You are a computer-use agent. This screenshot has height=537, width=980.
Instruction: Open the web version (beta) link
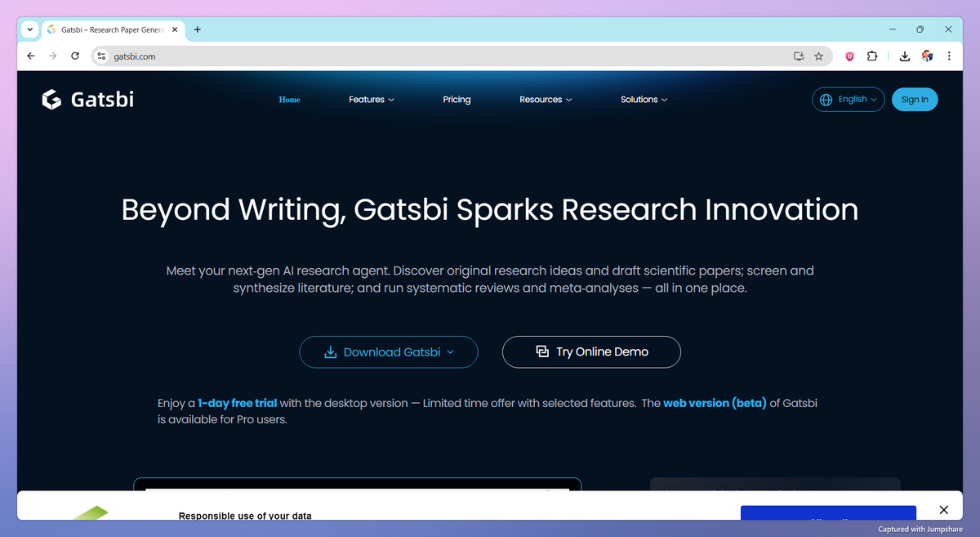[714, 402]
